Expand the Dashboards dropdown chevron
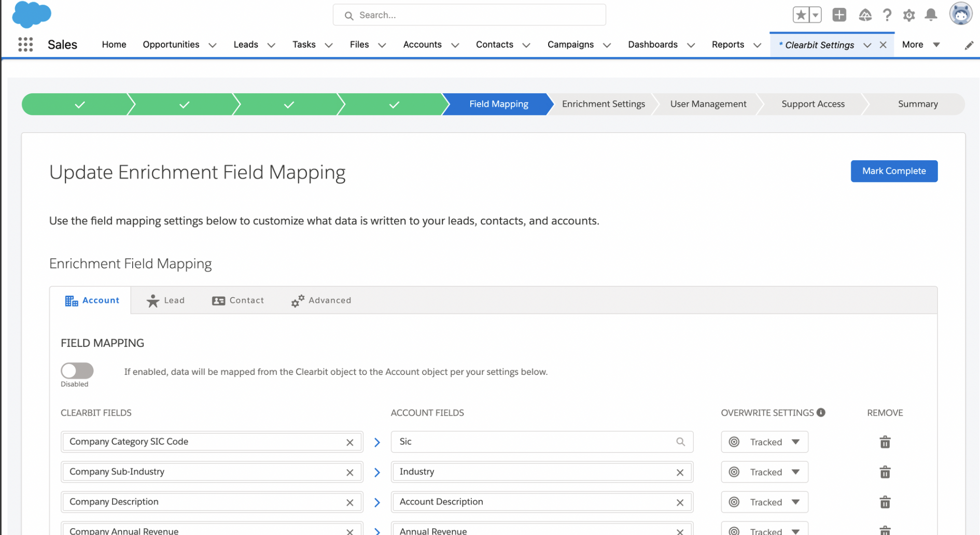 [x=691, y=45]
